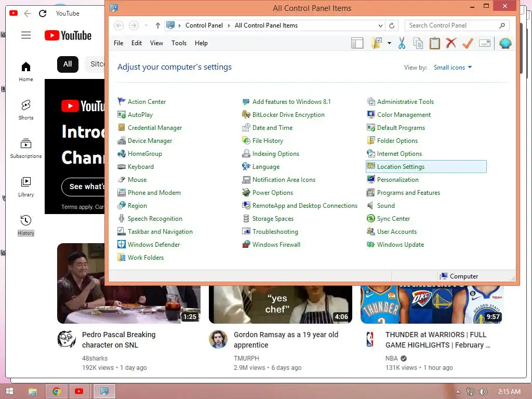
Task: Click the Mouse icon
Action: point(122,180)
